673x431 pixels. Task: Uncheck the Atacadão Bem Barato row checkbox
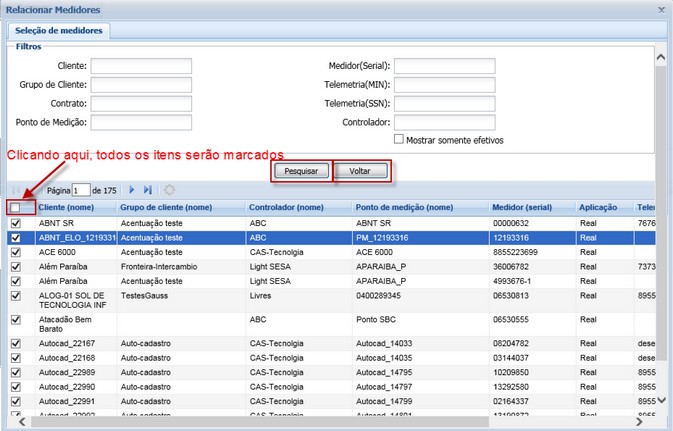coord(15,322)
